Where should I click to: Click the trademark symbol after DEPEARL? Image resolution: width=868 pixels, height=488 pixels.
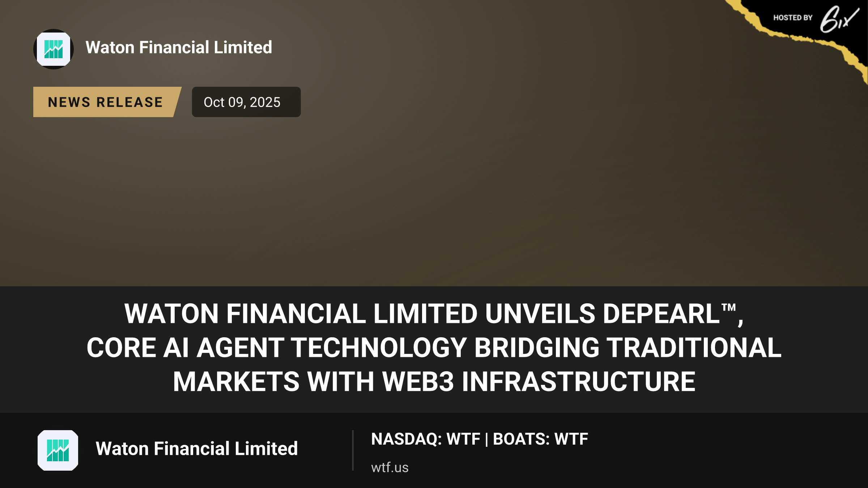(x=728, y=307)
